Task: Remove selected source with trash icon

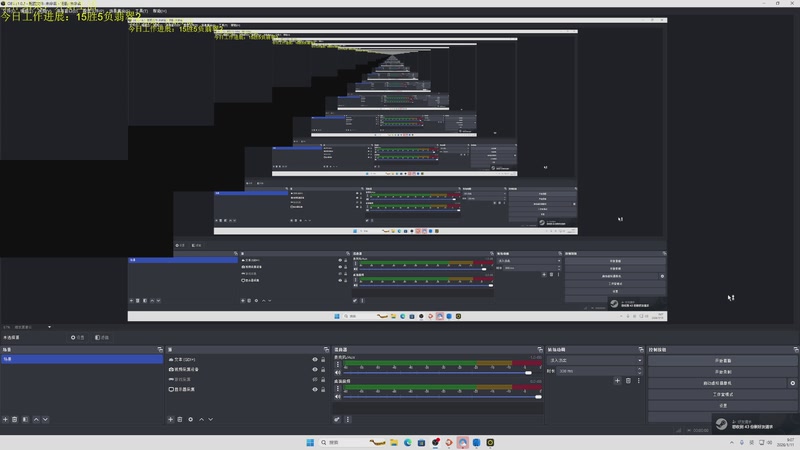Action: pos(180,419)
